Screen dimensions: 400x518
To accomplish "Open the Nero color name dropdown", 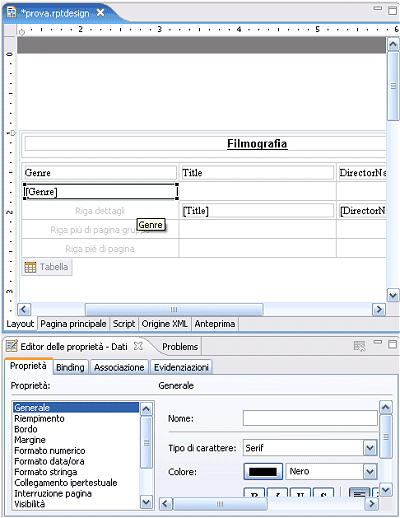I will coord(370,472).
